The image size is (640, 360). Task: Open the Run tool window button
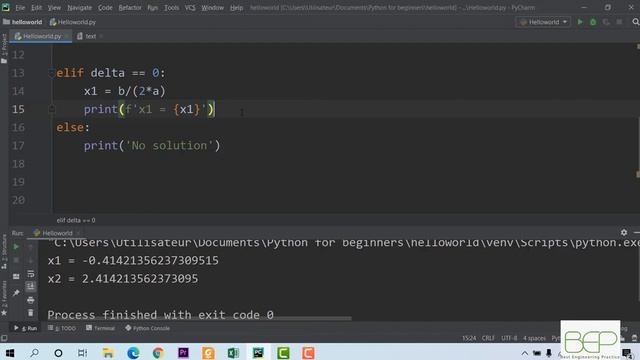pos(25,328)
